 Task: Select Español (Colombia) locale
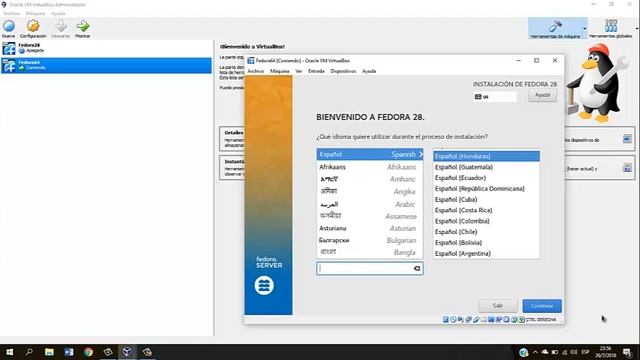[x=487, y=221]
